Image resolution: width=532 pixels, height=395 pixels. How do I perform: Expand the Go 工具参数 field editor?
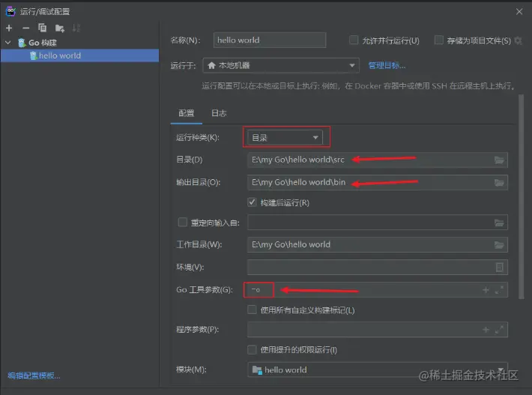(500, 290)
